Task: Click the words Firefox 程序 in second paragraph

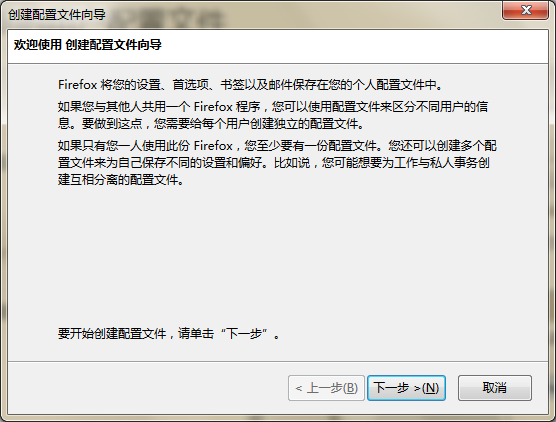Action: click(227, 106)
